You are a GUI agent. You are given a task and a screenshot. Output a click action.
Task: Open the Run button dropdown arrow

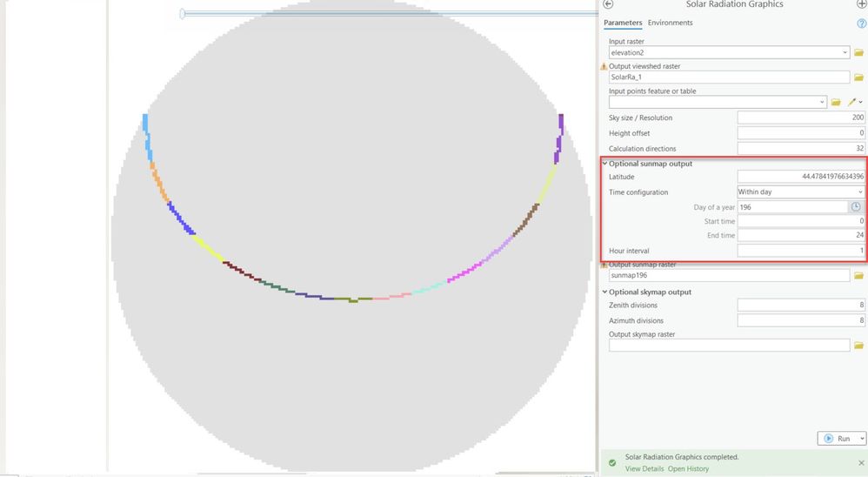click(x=862, y=438)
